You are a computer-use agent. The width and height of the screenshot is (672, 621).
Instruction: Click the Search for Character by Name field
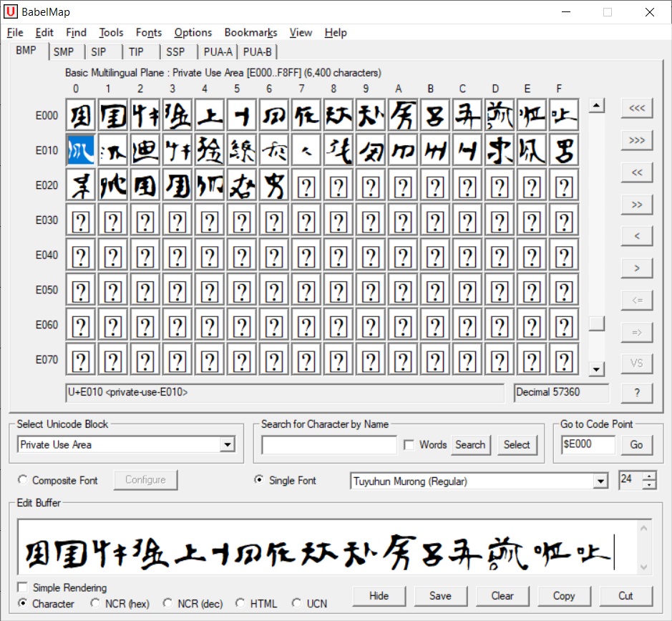(x=329, y=445)
